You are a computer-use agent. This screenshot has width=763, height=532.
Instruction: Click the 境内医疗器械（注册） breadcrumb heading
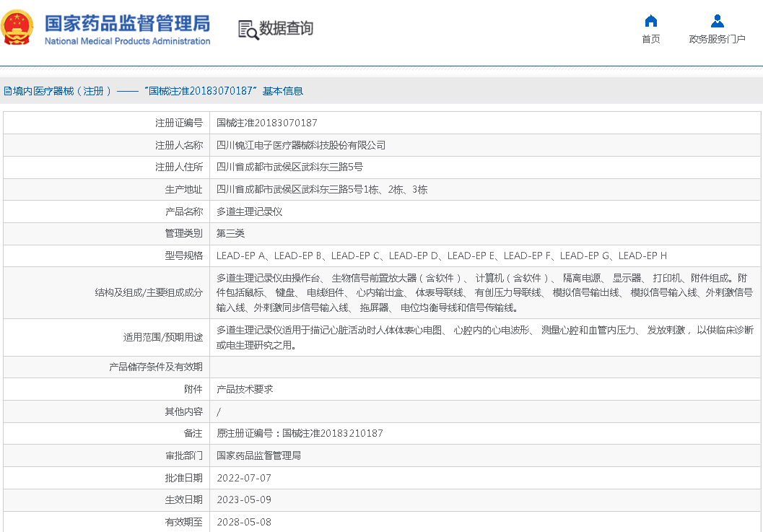coord(58,91)
